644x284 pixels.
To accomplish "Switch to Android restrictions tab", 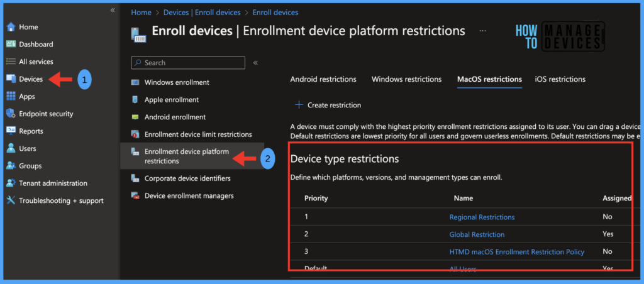I will click(x=323, y=79).
